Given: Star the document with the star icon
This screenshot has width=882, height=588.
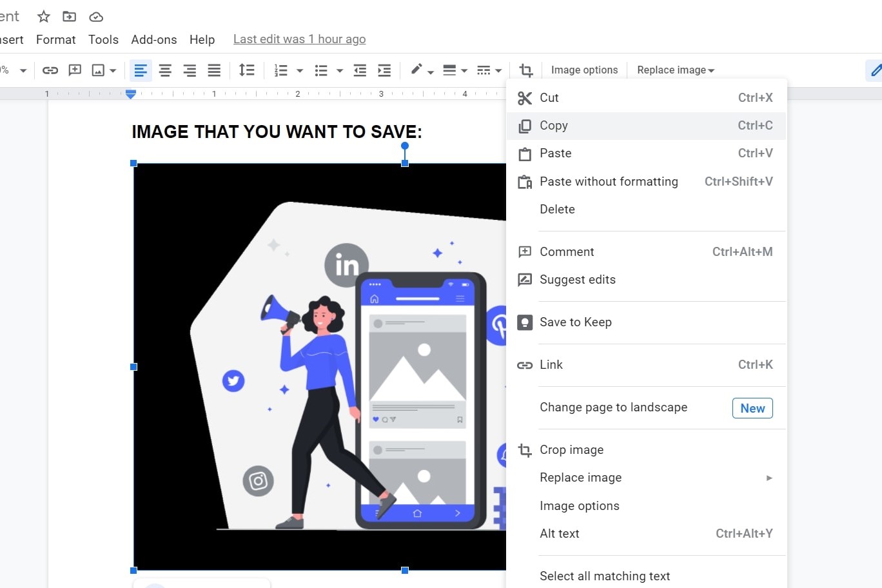Looking at the screenshot, I should click(43, 16).
